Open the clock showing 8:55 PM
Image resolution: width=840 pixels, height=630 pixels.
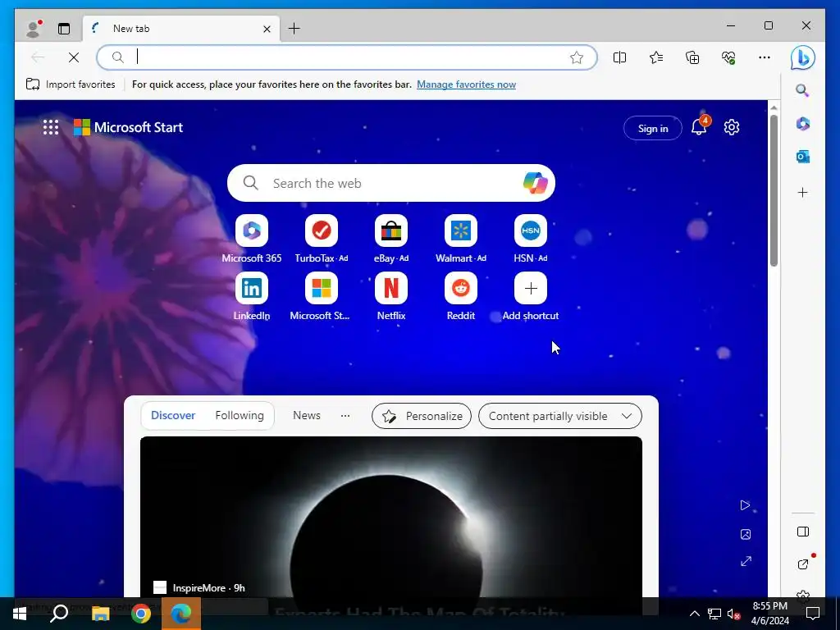pyautogui.click(x=769, y=614)
